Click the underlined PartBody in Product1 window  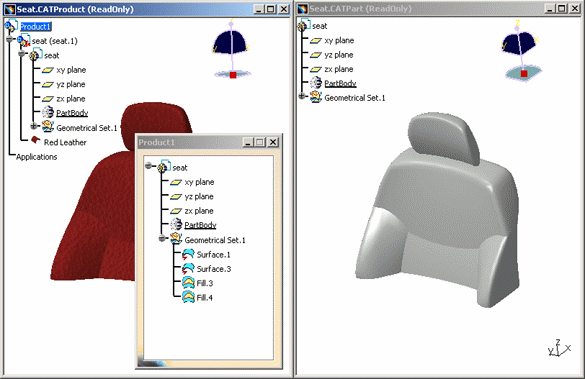(200, 225)
